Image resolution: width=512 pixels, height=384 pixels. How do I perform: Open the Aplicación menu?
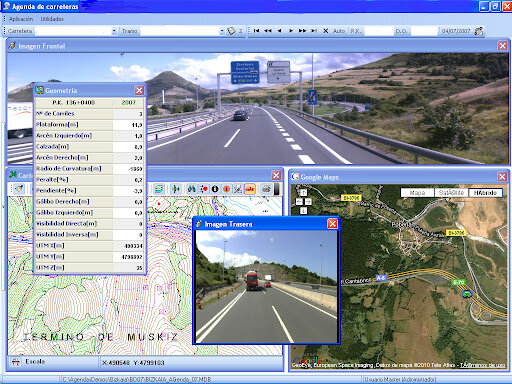pyautogui.click(x=21, y=19)
